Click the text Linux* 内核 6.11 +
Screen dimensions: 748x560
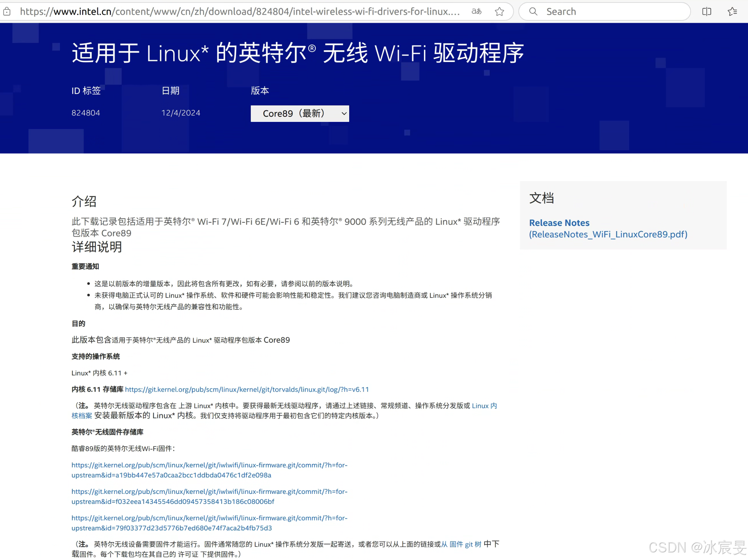click(x=100, y=373)
